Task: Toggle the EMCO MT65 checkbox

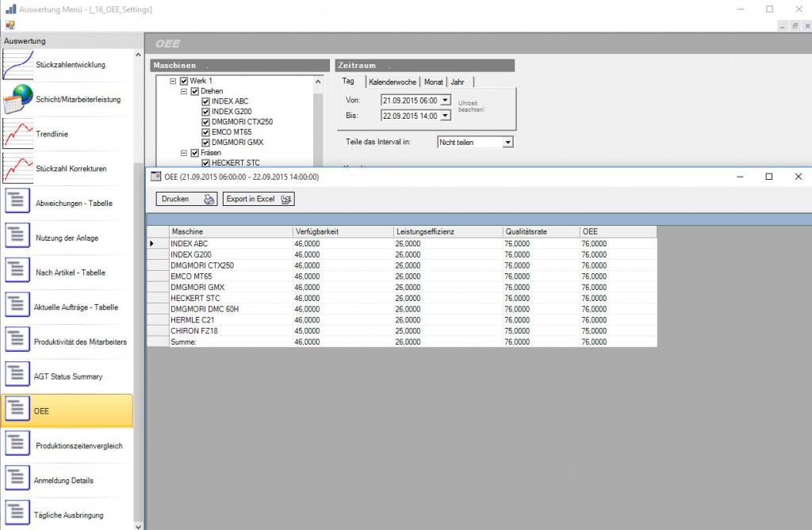Action: click(x=206, y=132)
